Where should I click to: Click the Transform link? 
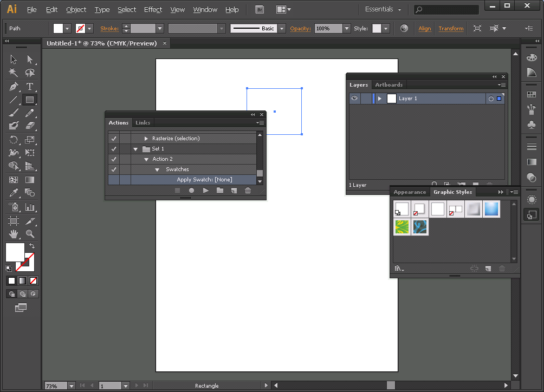451,29
